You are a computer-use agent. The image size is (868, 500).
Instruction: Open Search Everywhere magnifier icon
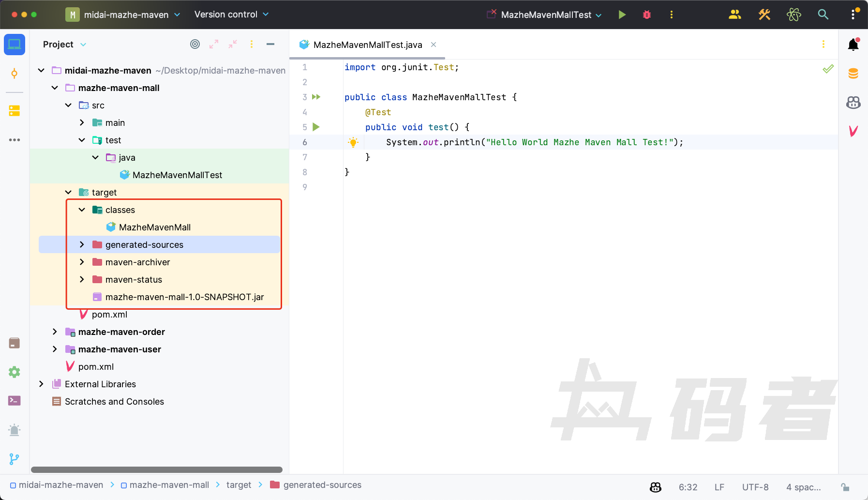click(x=823, y=15)
